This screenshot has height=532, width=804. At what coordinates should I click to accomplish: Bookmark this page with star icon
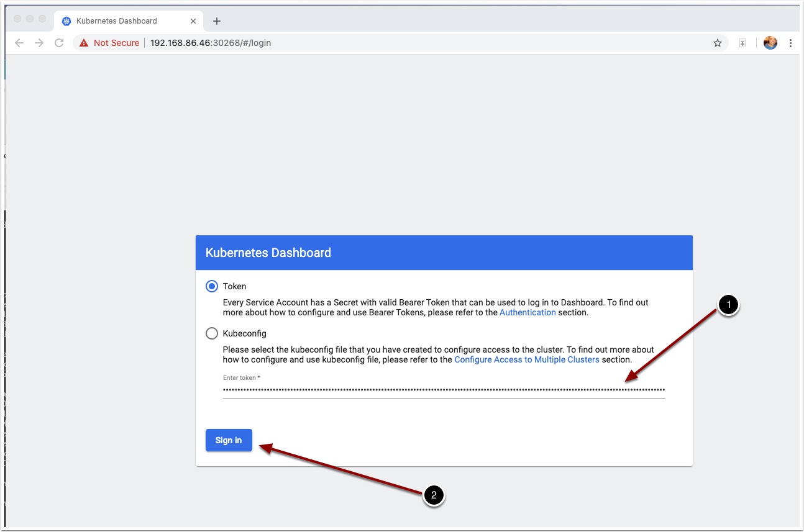coord(718,43)
